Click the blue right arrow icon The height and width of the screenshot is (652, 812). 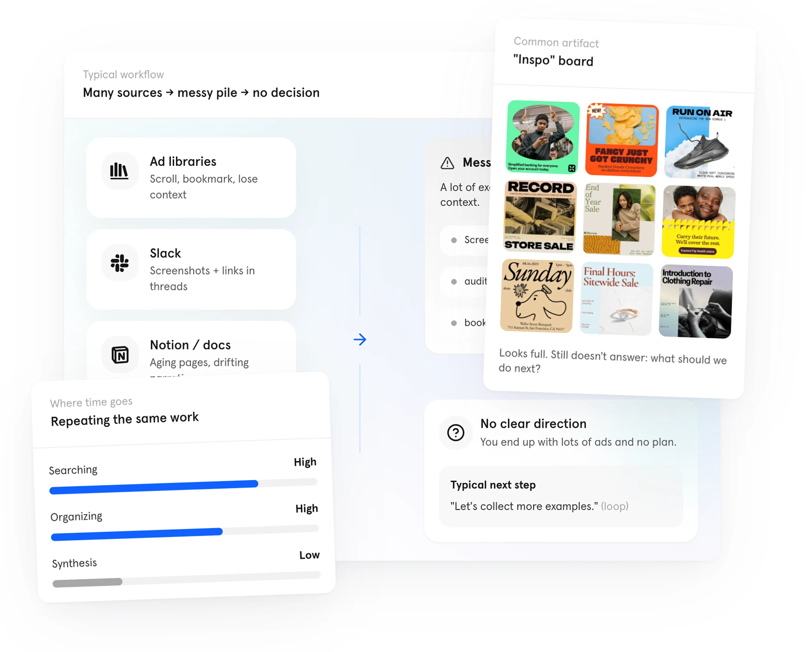coord(360,339)
